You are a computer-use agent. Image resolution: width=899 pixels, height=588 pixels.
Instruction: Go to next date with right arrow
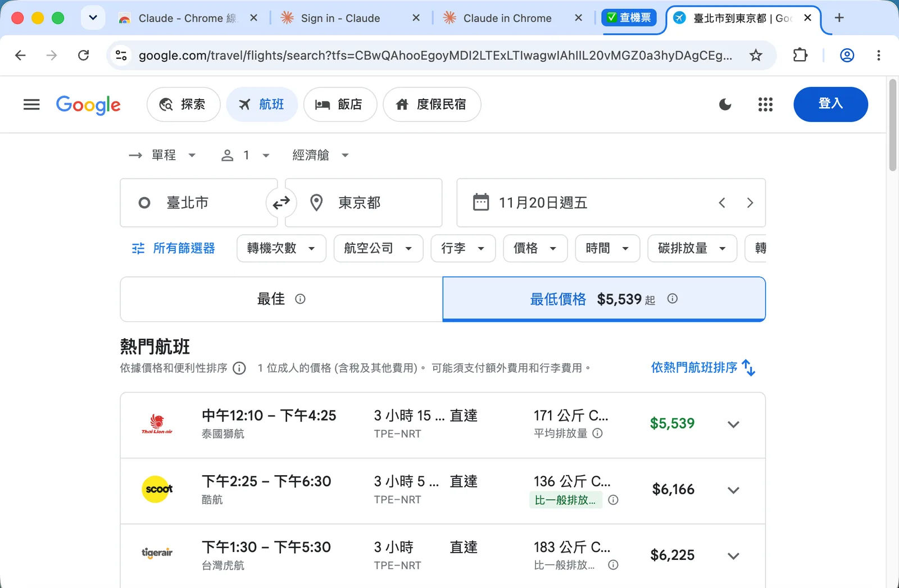750,203
